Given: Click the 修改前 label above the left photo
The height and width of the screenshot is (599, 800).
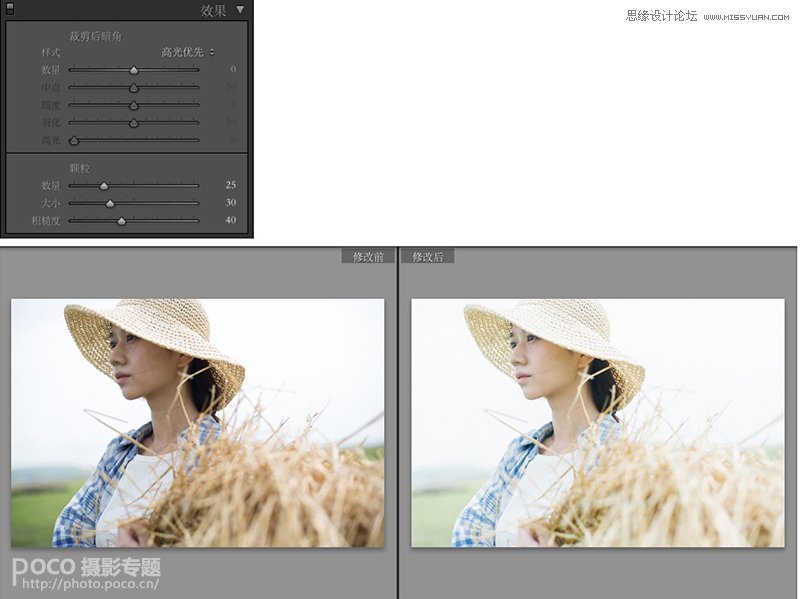Looking at the screenshot, I should click(368, 257).
